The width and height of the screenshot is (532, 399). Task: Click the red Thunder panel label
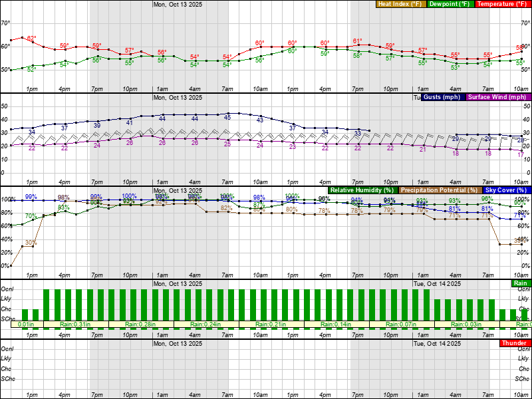[515, 343]
